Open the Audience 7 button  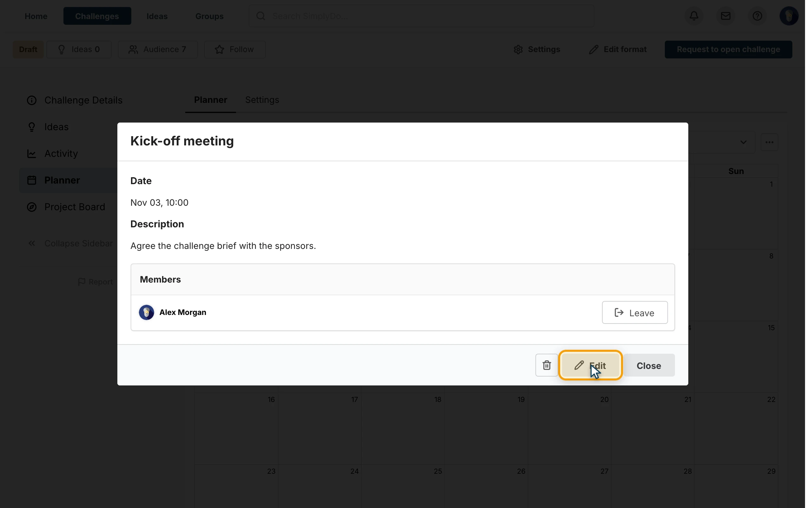pos(158,50)
